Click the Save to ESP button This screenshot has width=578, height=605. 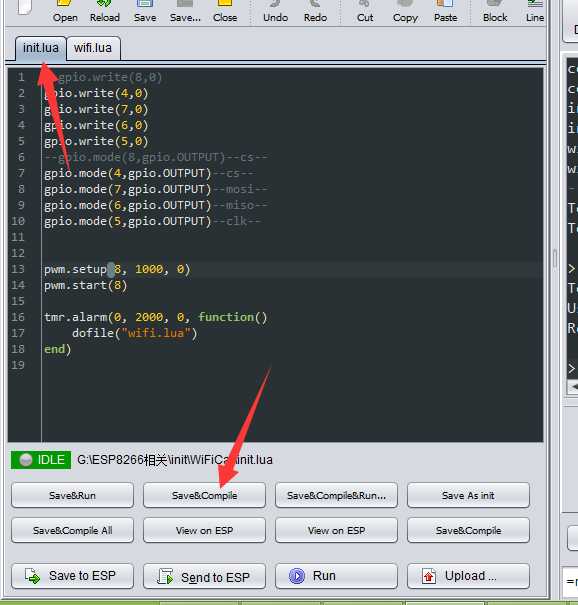click(73, 576)
